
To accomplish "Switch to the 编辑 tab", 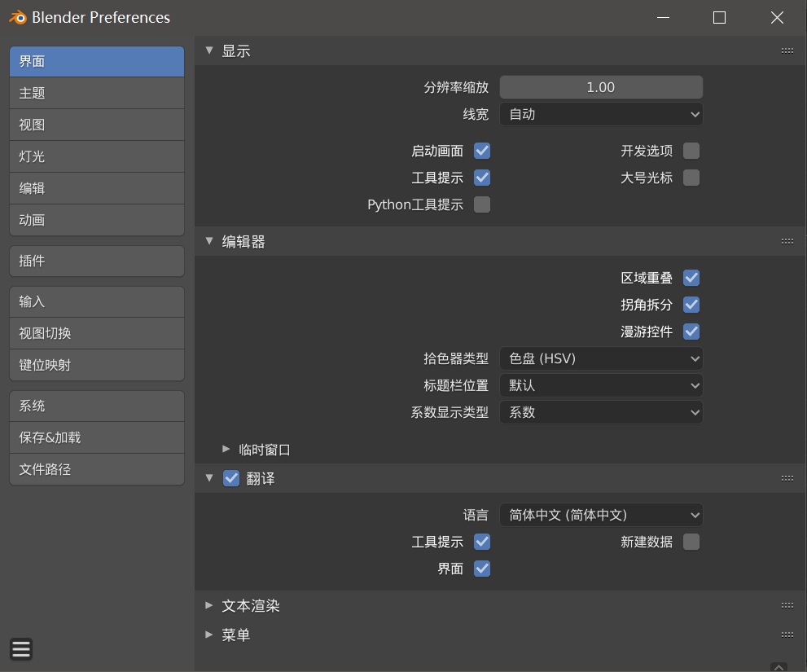I will 97,188.
